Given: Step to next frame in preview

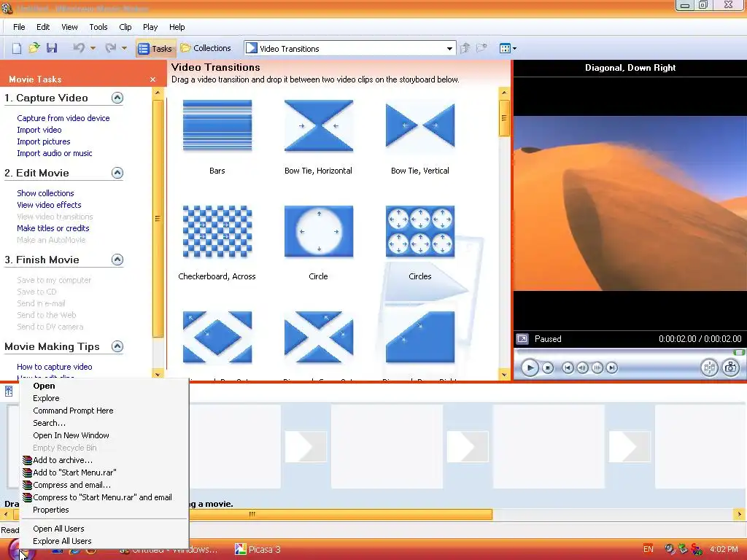Looking at the screenshot, I should [x=597, y=367].
